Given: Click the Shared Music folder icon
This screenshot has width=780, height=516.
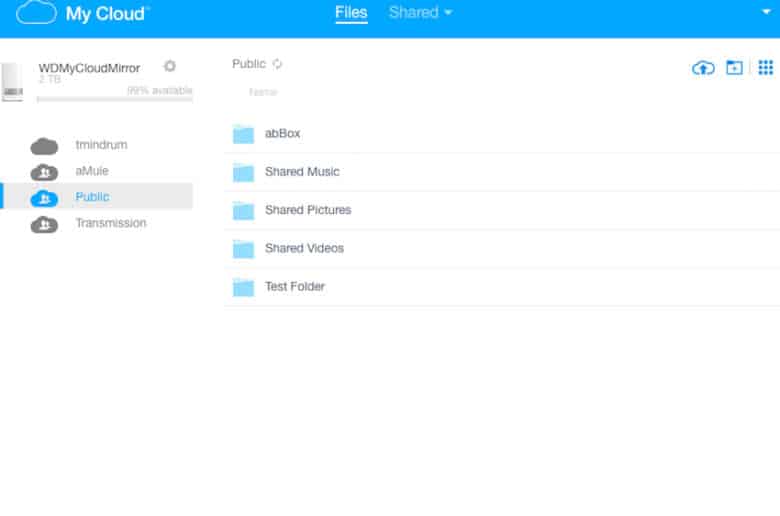Looking at the screenshot, I should [243, 172].
